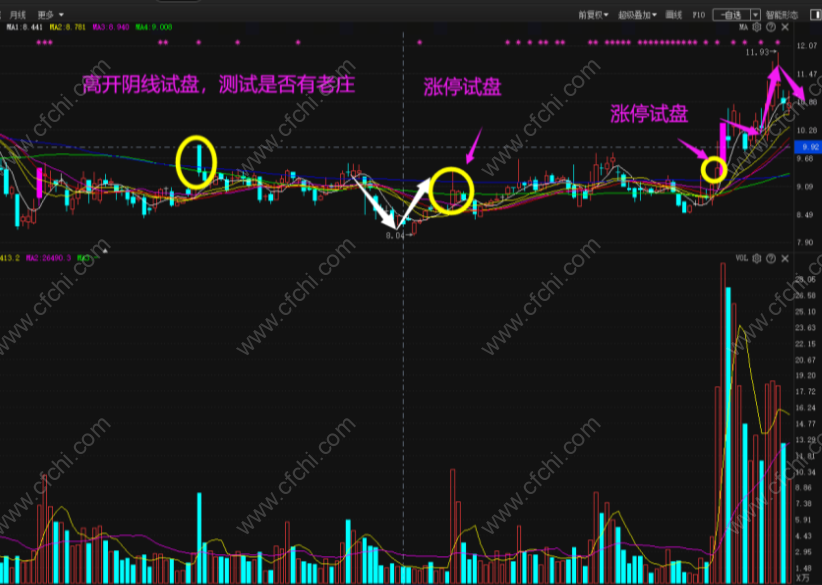
Task: Close the VOL volume panel
Action: 785,258
